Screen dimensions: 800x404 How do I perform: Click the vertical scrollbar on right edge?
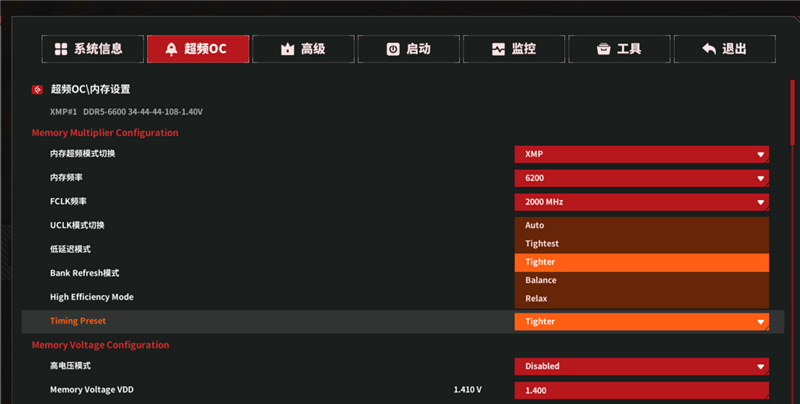coord(792,112)
